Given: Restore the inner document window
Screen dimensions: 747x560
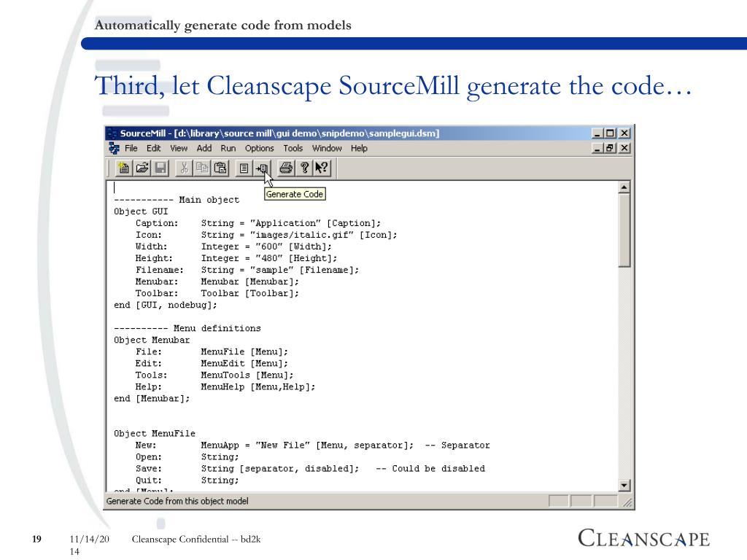Looking at the screenshot, I should click(610, 148).
